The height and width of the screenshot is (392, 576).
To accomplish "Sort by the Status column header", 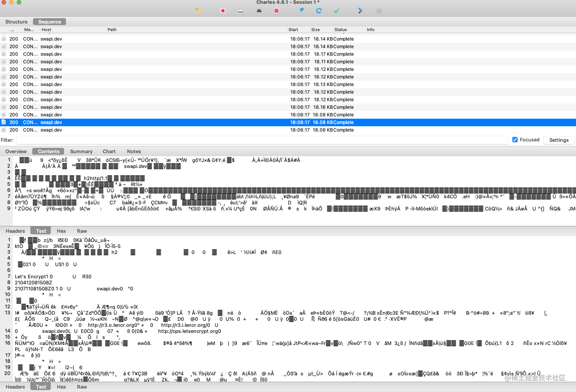I will tap(349, 30).
